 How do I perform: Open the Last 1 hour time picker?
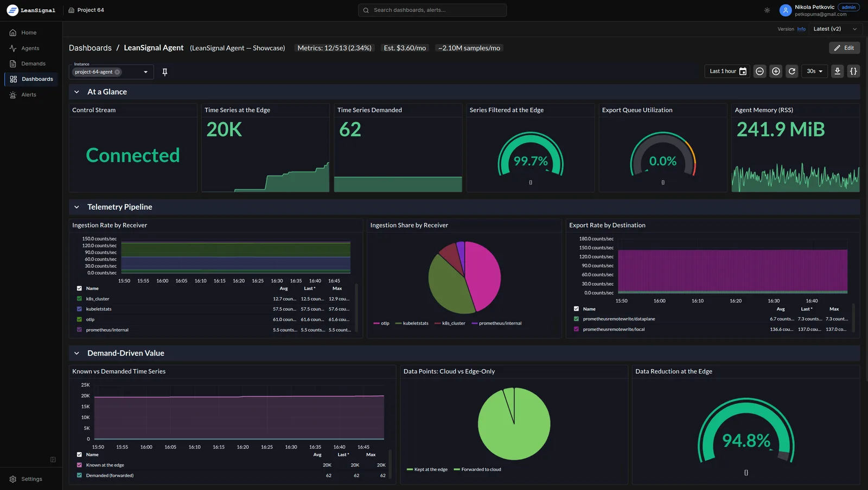(x=727, y=72)
